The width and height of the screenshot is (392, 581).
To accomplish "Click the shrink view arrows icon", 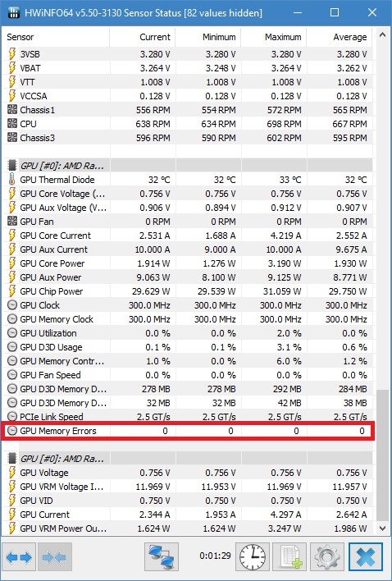I will pos(55,557).
